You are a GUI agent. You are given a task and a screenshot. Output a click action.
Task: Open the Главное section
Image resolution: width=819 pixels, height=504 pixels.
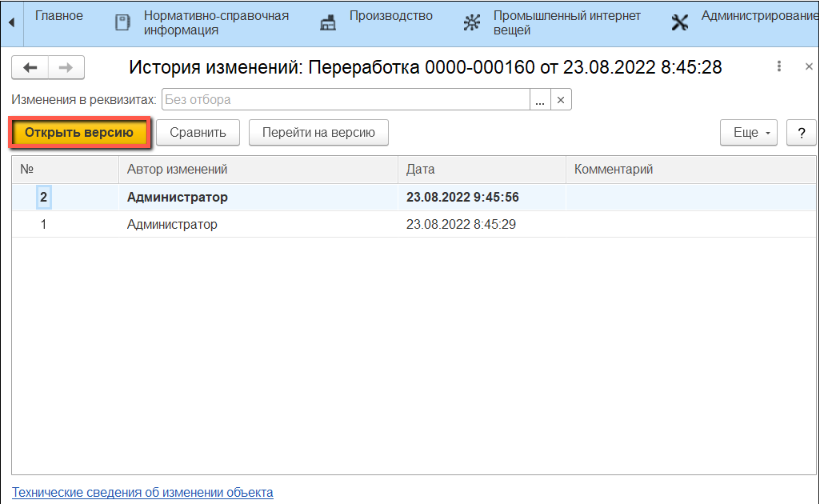59,16
